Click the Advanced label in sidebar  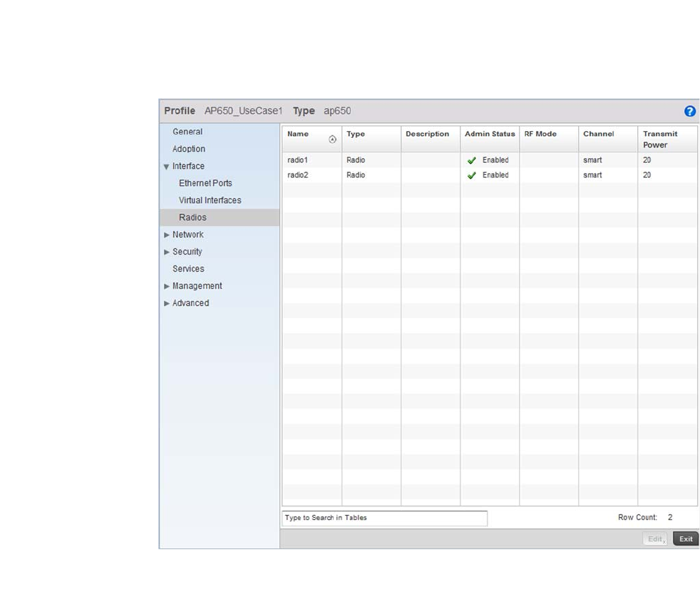coord(190,303)
